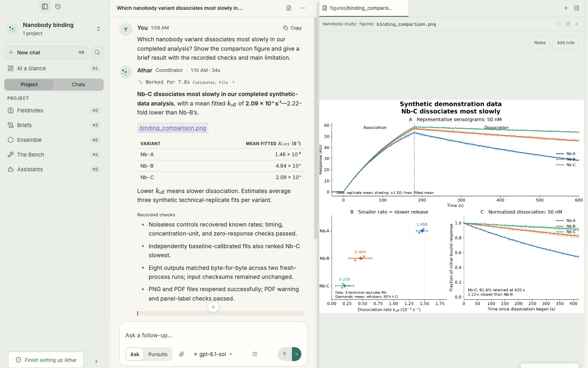Open The Bench in the project sidebar
This screenshot has width=588, height=368.
[54, 155]
